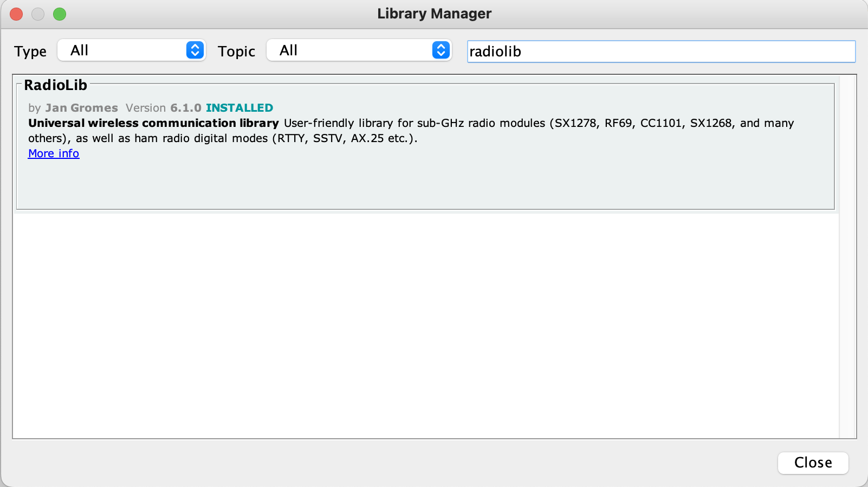Select the RadioLib library entry title

point(55,85)
